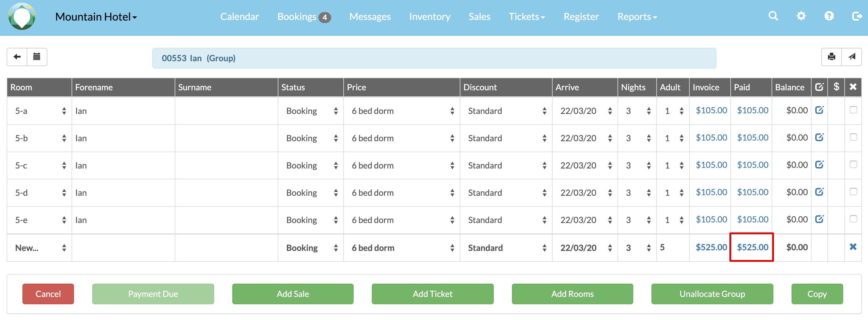
Task: Click the send paper plane icon
Action: (x=852, y=57)
